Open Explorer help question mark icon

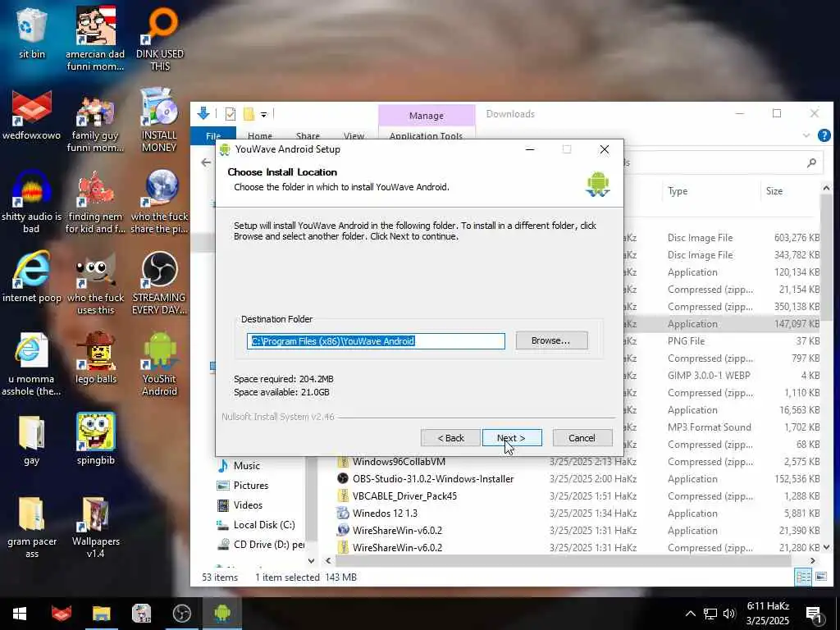(x=824, y=135)
